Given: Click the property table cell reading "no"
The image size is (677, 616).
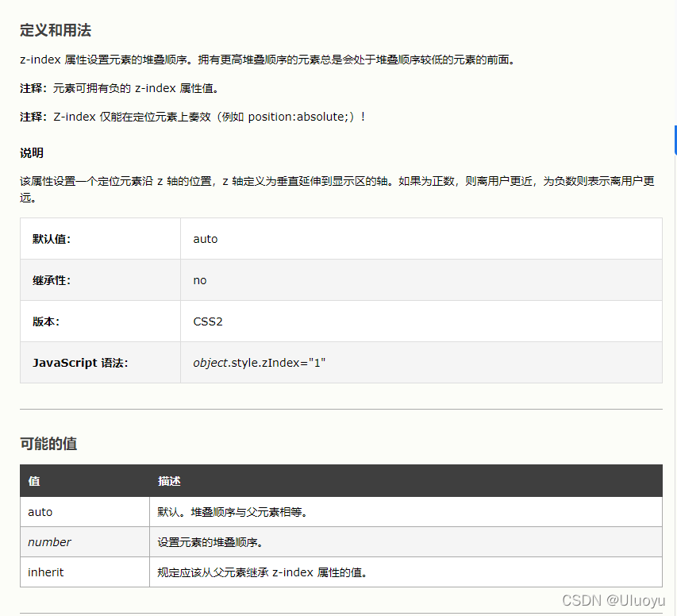Looking at the screenshot, I should point(421,280).
